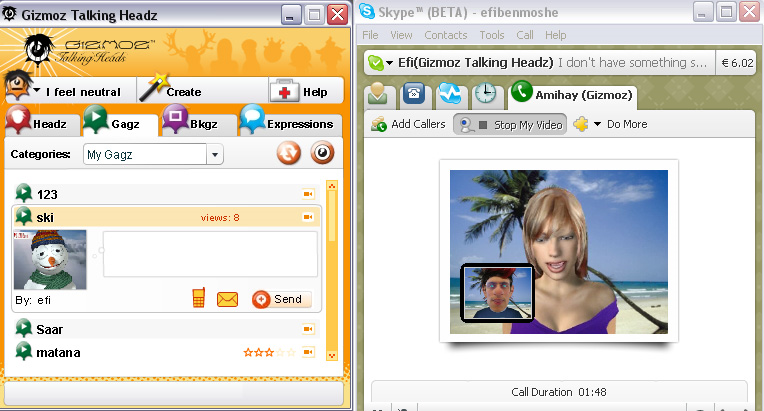Click the star rating on the matana row

coord(269,352)
